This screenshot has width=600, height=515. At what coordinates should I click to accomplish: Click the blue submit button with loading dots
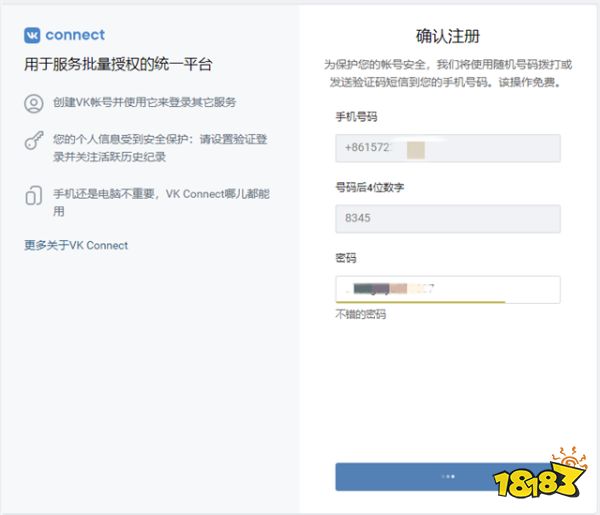point(448,477)
